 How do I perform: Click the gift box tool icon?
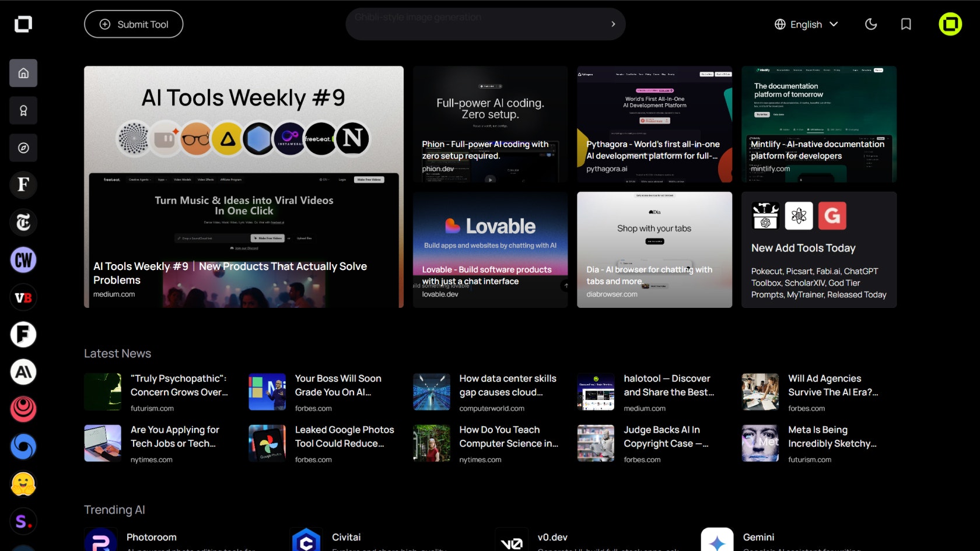tap(765, 216)
